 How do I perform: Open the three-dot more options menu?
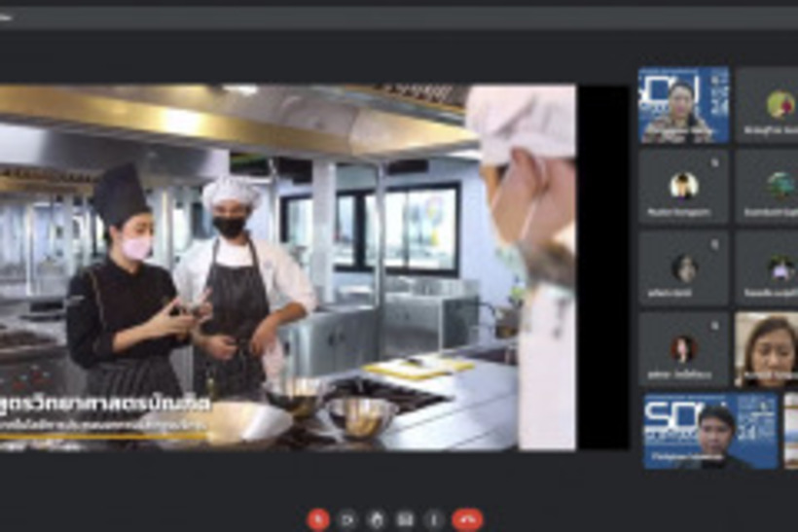[434, 519]
